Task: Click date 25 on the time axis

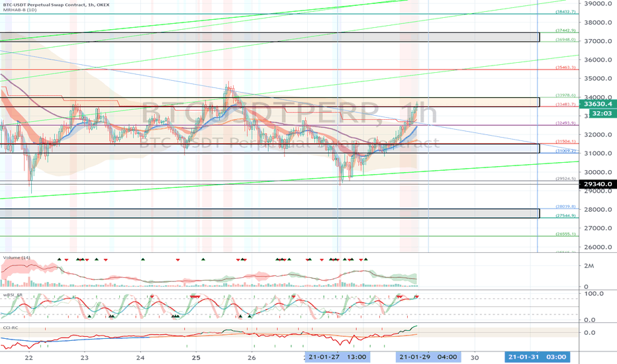Action: (196, 357)
